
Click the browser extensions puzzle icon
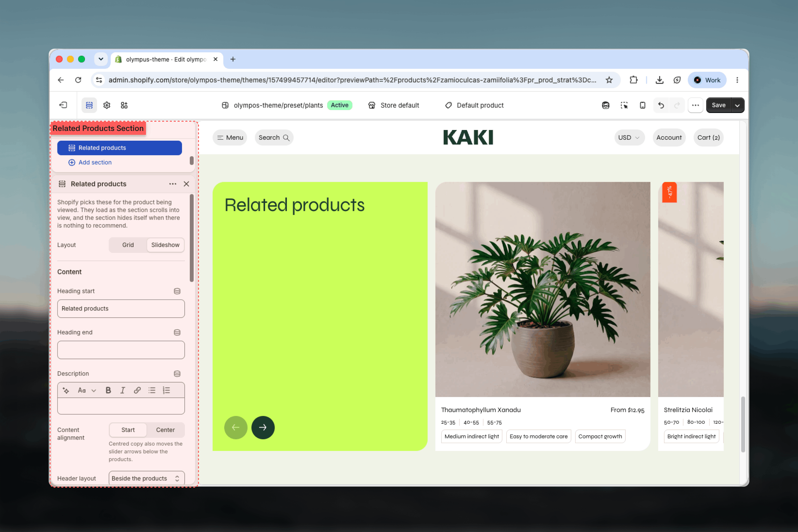tap(633, 80)
